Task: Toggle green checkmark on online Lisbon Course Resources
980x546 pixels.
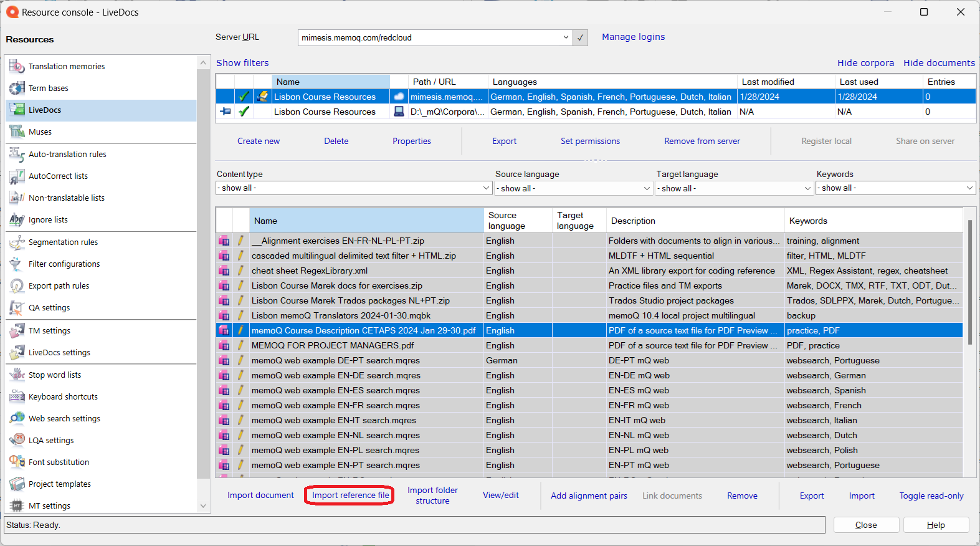Action: pyautogui.click(x=244, y=97)
